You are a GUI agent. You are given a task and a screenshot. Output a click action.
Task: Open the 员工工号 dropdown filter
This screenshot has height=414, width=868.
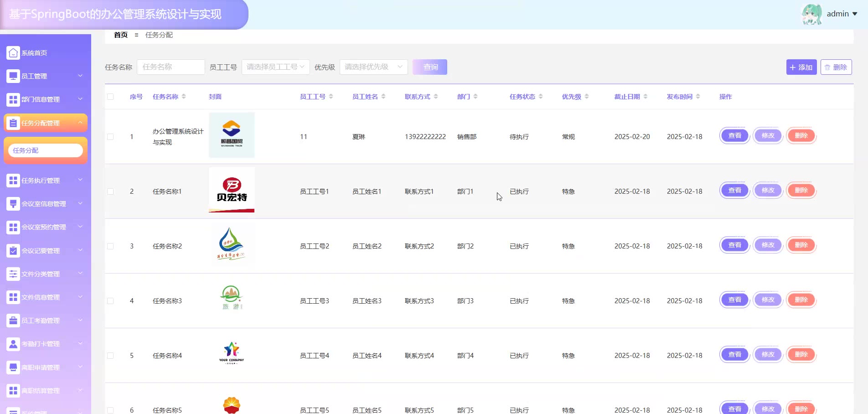coord(275,67)
